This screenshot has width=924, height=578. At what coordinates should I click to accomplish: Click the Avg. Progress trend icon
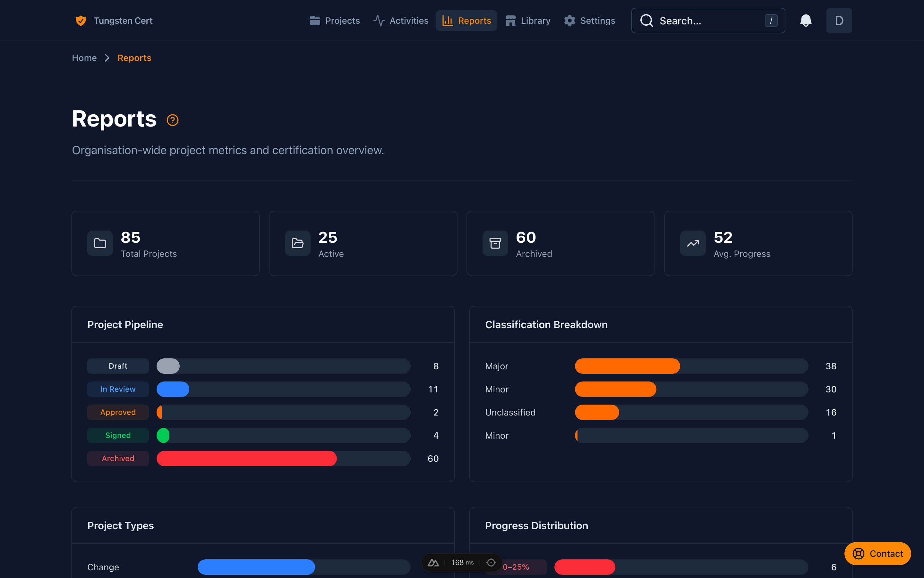click(x=693, y=243)
